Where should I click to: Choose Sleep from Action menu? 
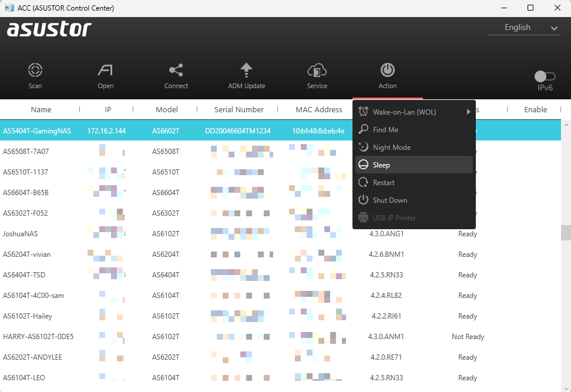[x=414, y=165]
